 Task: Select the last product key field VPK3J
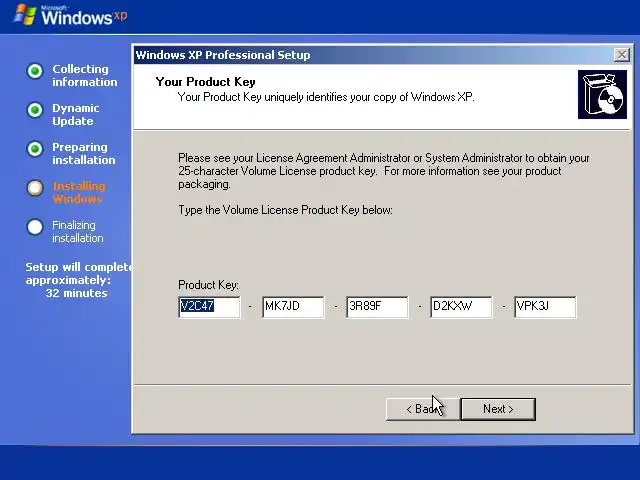[545, 307]
